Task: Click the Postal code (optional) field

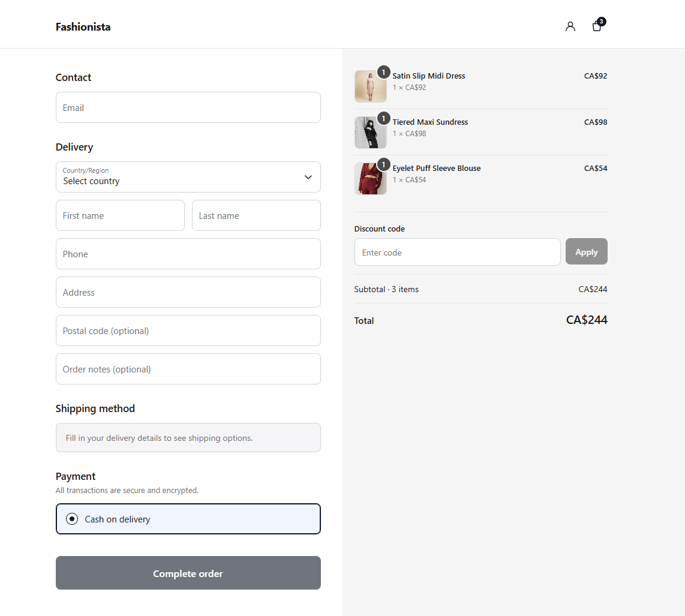Action: click(188, 330)
